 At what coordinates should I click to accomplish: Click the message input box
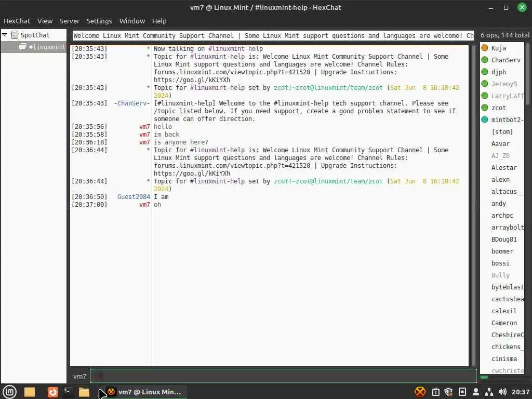284,376
